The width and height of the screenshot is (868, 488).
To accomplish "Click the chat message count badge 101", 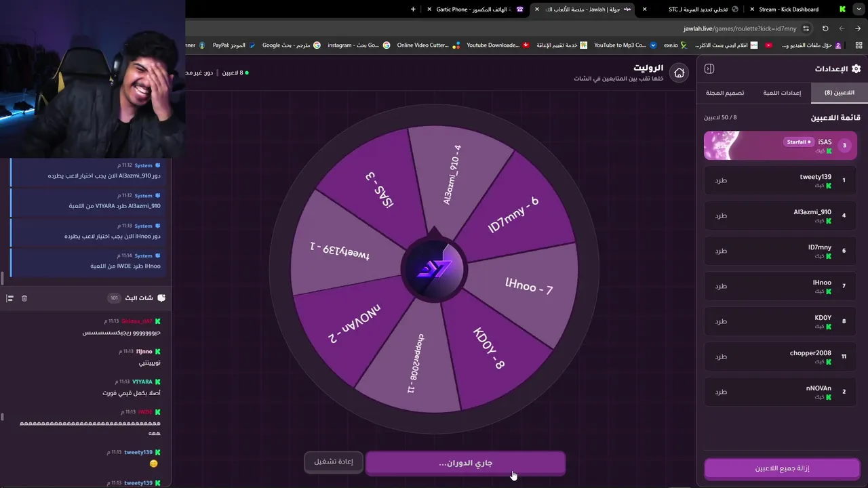I will click(113, 298).
